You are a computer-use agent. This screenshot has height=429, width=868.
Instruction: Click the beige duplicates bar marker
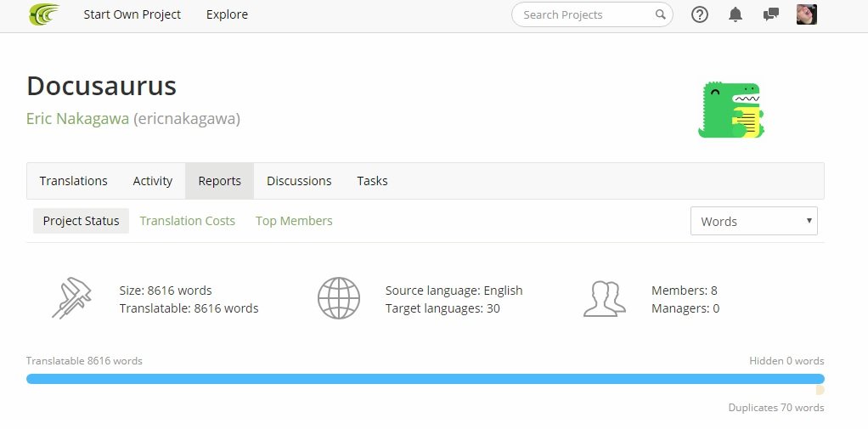tap(820, 390)
